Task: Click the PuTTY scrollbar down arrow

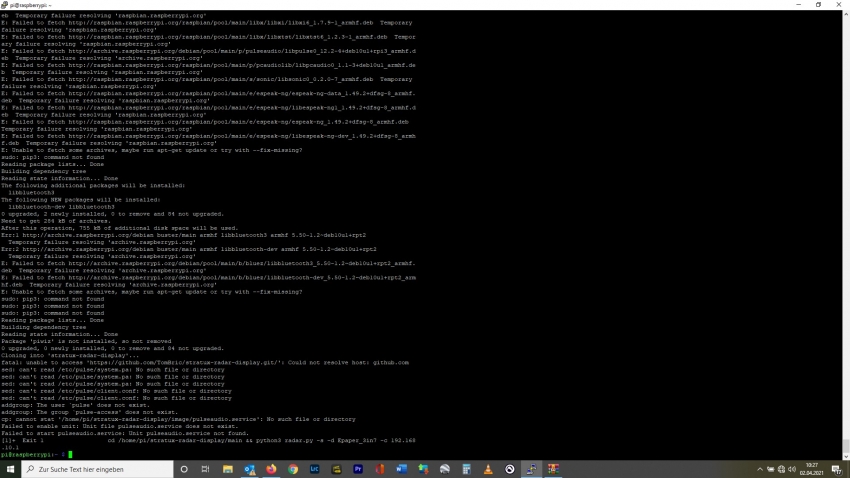Action: tap(846, 456)
